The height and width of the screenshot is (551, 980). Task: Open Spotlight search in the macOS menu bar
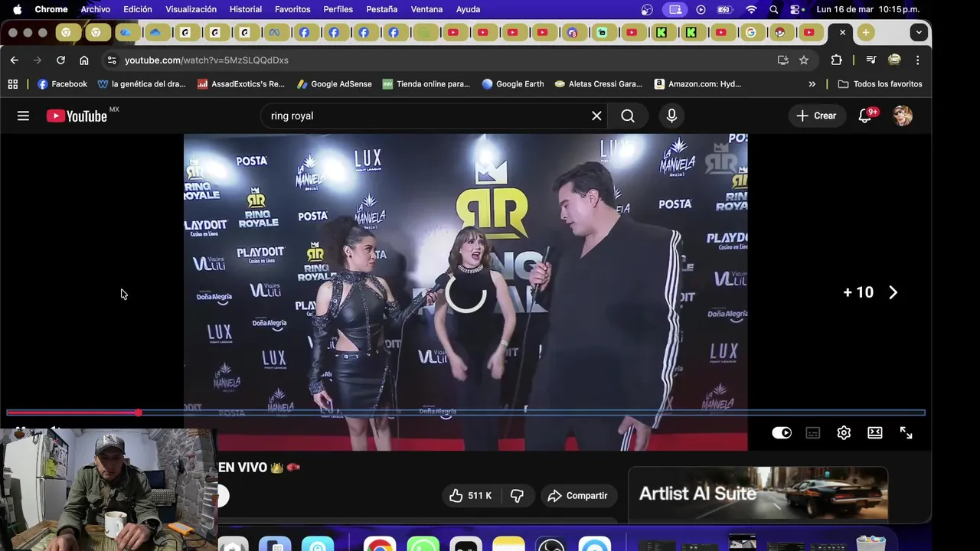(x=774, y=9)
